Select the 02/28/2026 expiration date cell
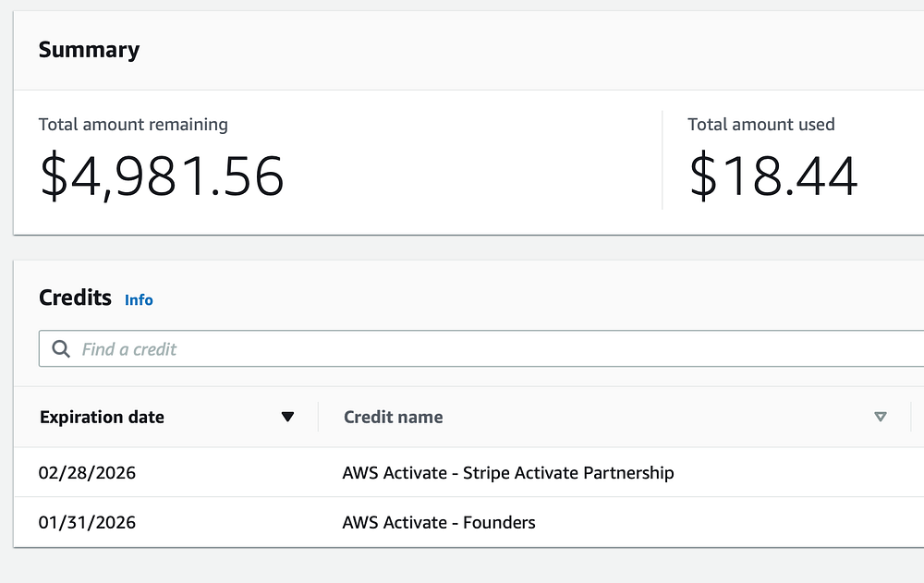 tap(87, 473)
